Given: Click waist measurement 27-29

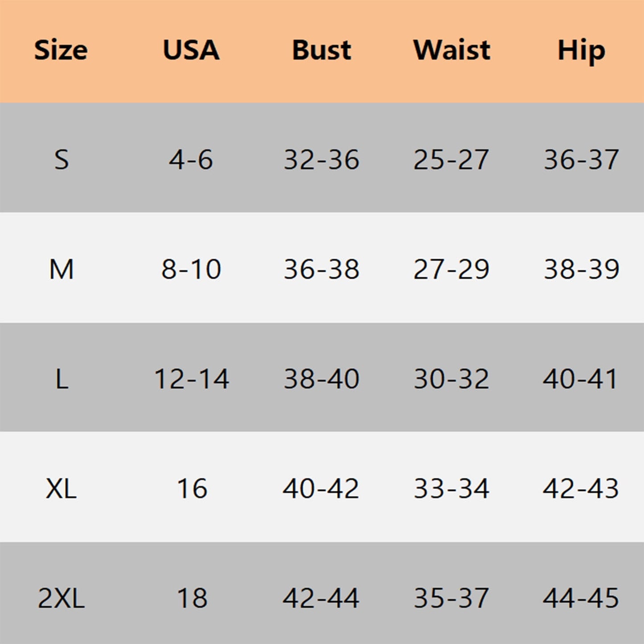Looking at the screenshot, I should (x=451, y=269).
